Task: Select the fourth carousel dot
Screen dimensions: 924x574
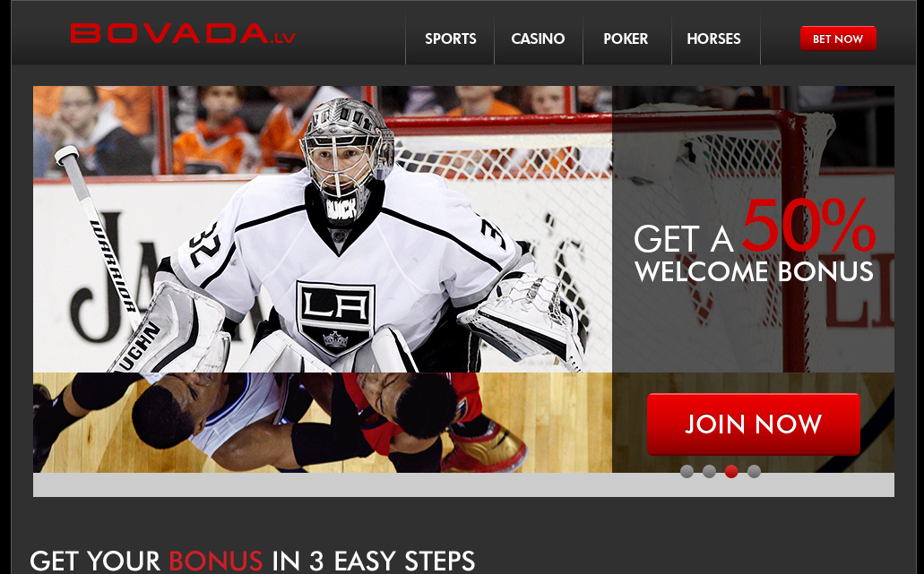Action: [754, 472]
